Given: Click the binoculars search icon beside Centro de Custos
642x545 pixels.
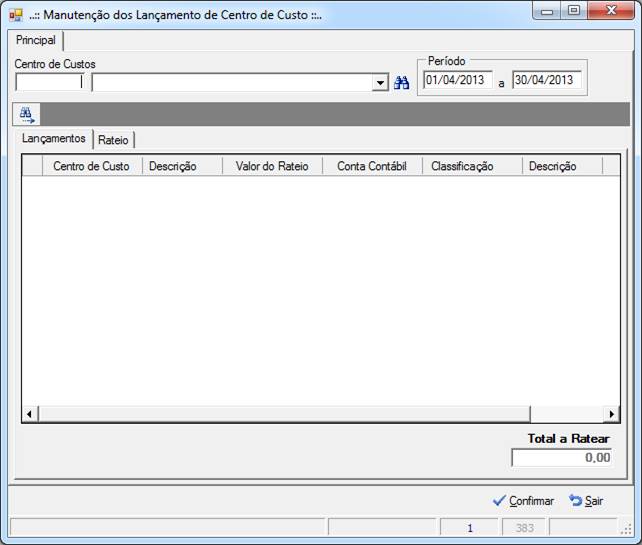Looking at the screenshot, I should pos(401,83).
